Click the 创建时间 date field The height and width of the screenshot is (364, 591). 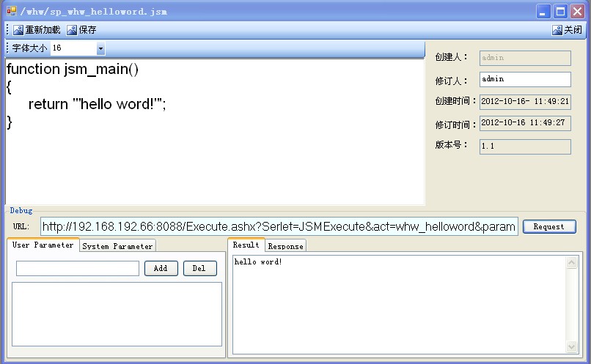tap(525, 102)
